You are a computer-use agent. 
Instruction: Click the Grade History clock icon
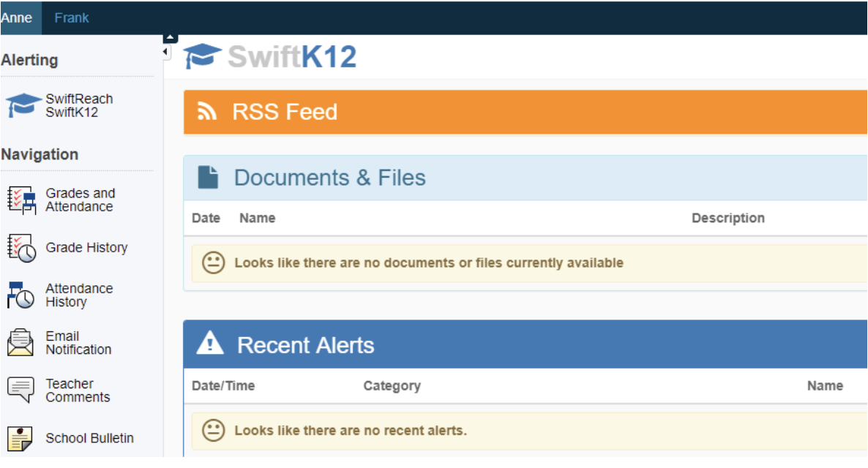(21, 248)
